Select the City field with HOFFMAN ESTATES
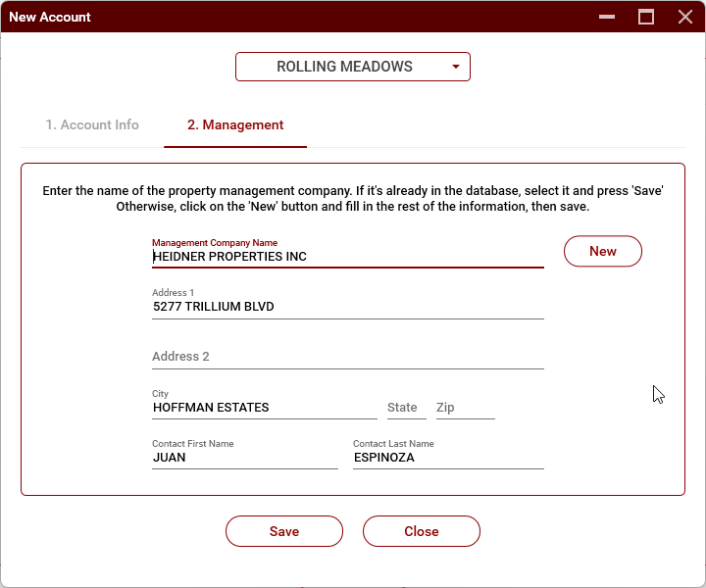This screenshot has width=706, height=588. pyautogui.click(x=264, y=408)
